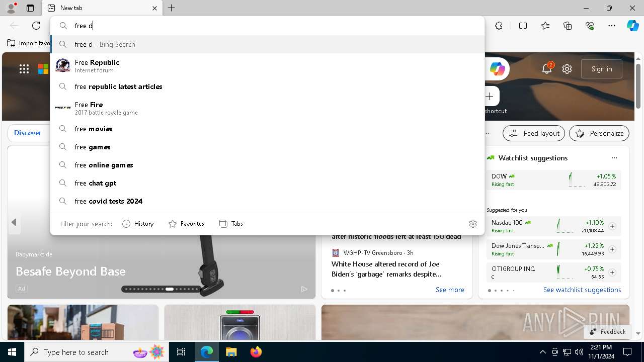Choose the Free Republic suggestion

tap(267, 65)
